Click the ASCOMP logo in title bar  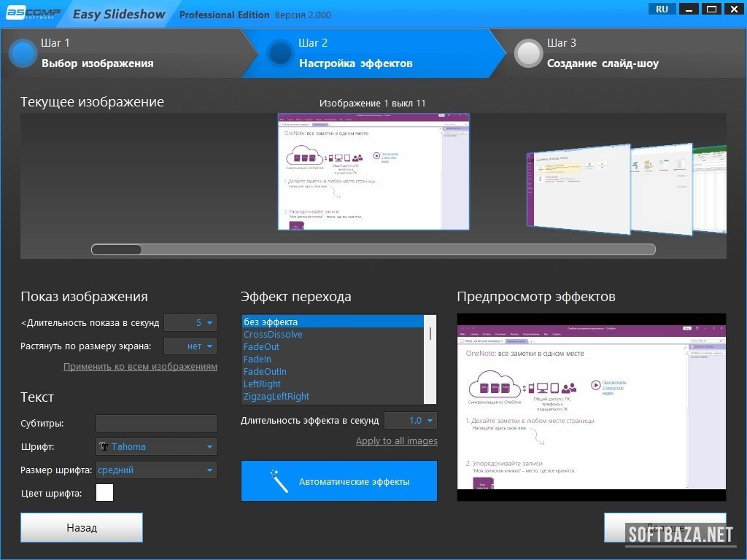(32, 13)
